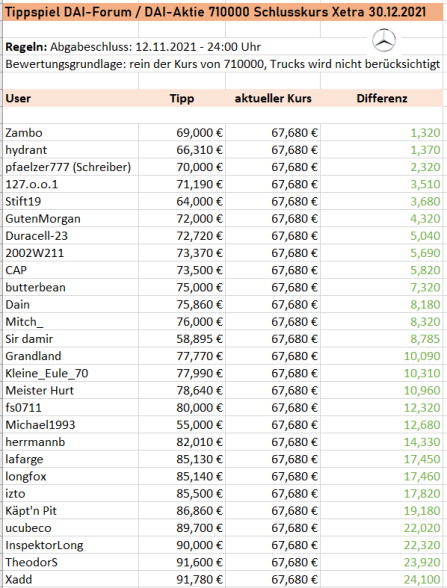Screen dimensions: 447x588
Task: Click the 'Tipp' column header
Action: coord(182,99)
